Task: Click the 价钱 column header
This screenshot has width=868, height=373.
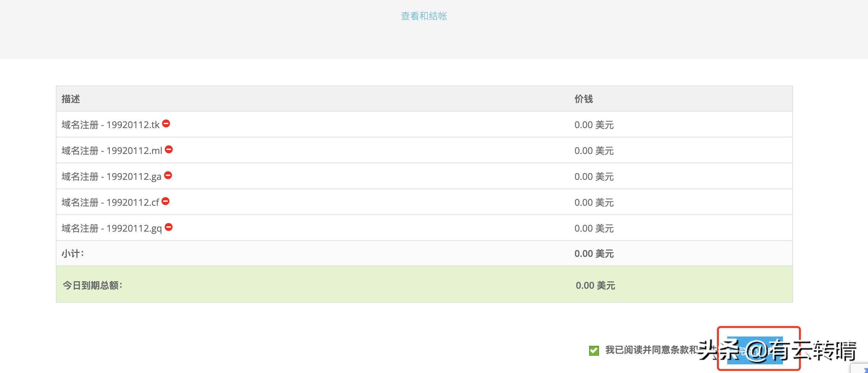Action: point(583,99)
